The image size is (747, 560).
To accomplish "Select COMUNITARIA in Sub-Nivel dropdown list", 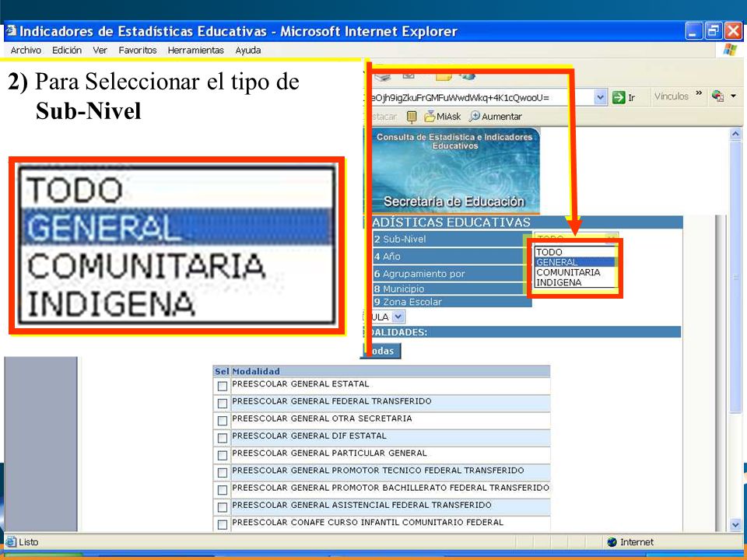I will click(x=575, y=272).
